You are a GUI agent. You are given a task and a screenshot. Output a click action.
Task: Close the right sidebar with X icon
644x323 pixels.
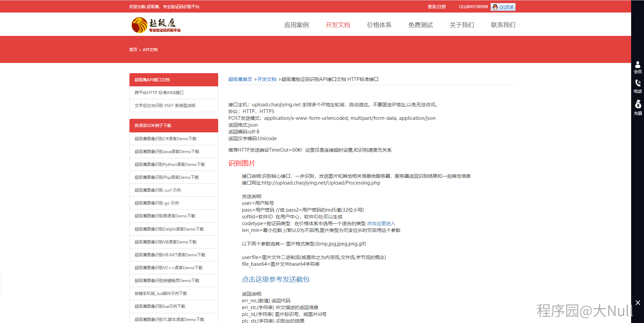click(x=638, y=303)
